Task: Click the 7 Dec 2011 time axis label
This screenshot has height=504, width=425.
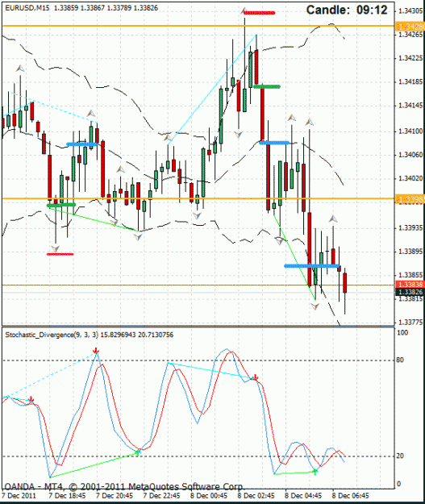Action: 19,495
